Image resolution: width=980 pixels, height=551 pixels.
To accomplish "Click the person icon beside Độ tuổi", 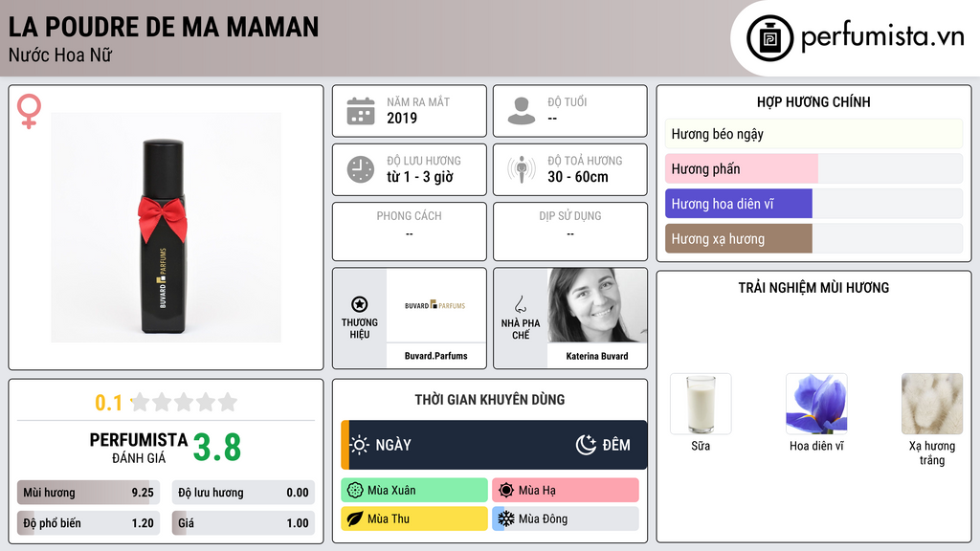I will coord(522,111).
